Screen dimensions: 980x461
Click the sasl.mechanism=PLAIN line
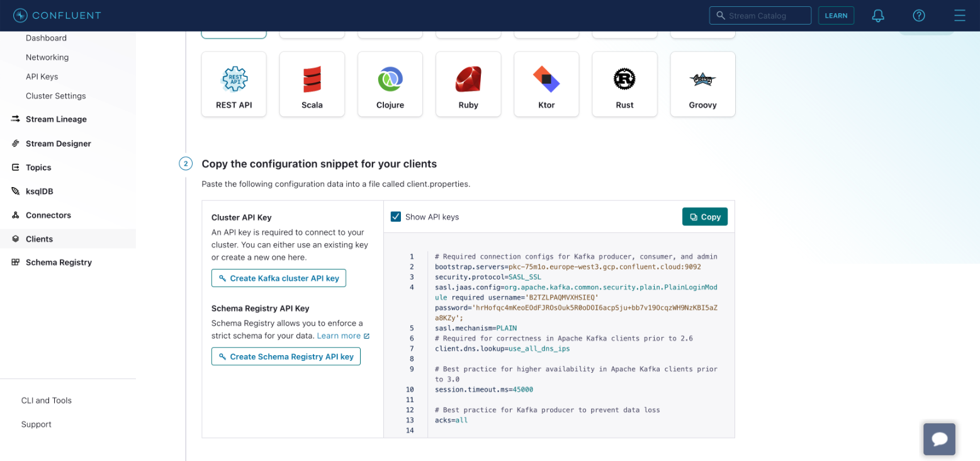coord(475,328)
